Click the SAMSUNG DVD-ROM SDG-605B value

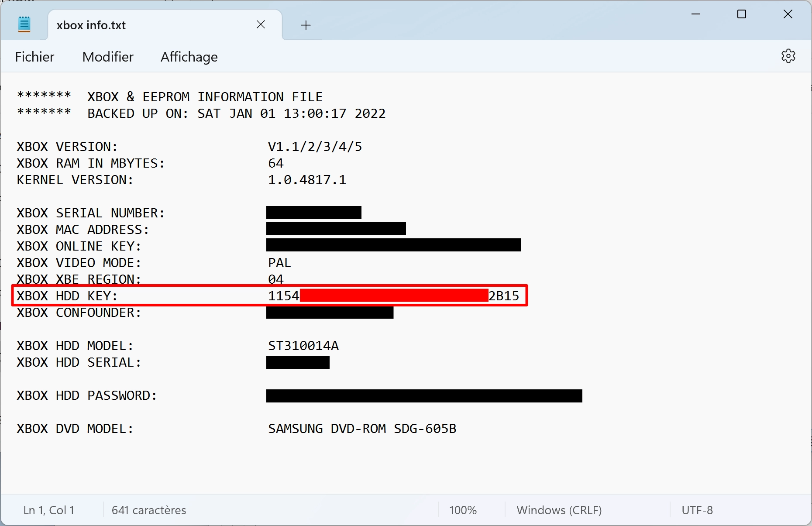pyautogui.click(x=362, y=429)
